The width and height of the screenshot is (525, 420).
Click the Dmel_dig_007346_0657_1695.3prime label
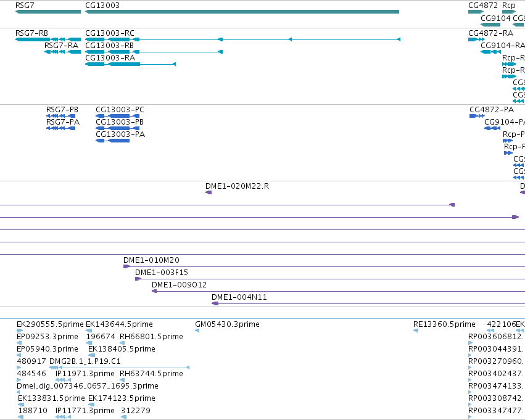pyautogui.click(x=88, y=386)
